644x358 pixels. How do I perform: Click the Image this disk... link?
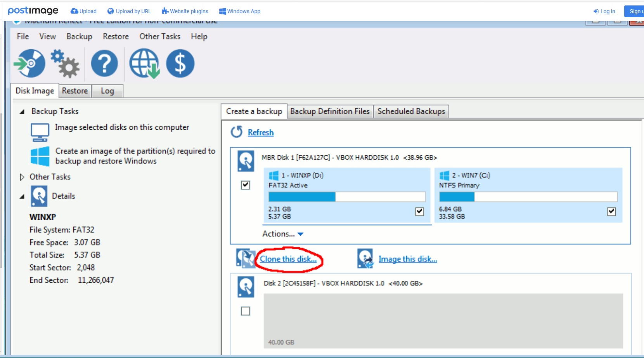coord(408,259)
